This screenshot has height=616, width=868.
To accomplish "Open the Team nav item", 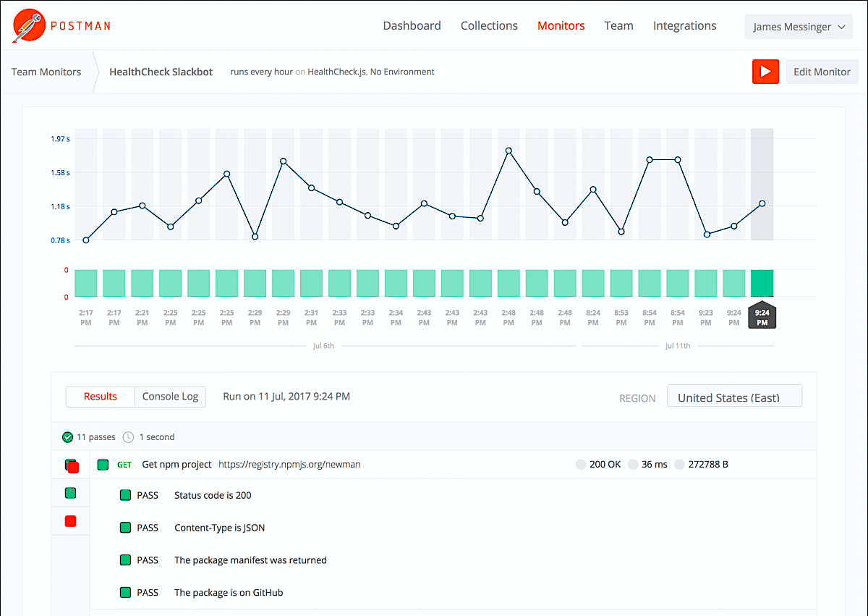I will tap(618, 25).
